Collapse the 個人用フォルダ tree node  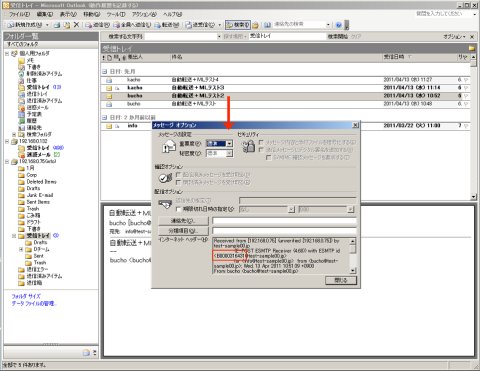pos(7,53)
